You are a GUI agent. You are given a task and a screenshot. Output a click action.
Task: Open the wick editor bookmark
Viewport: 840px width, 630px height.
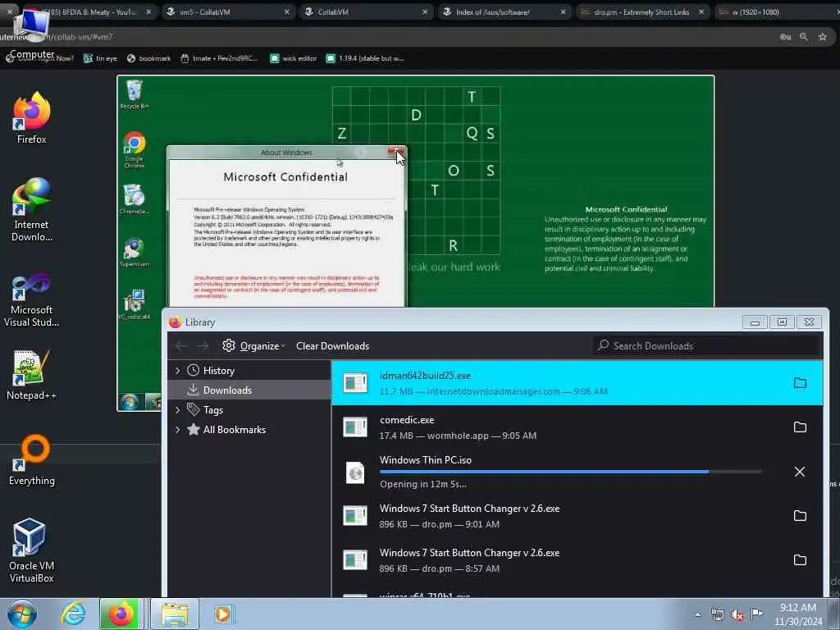(293, 58)
